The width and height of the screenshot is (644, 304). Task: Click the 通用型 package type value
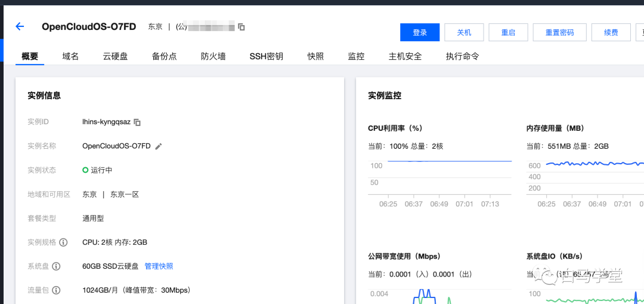(93, 219)
